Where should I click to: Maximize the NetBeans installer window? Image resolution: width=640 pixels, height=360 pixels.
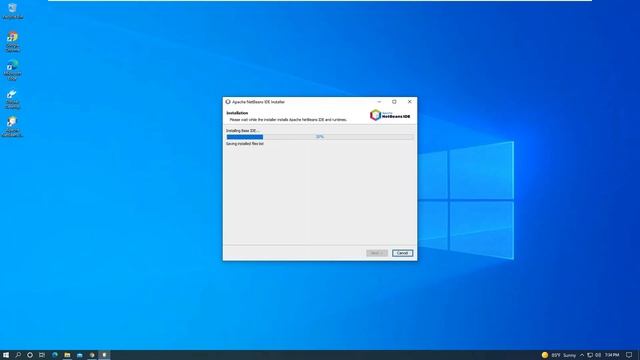point(394,102)
